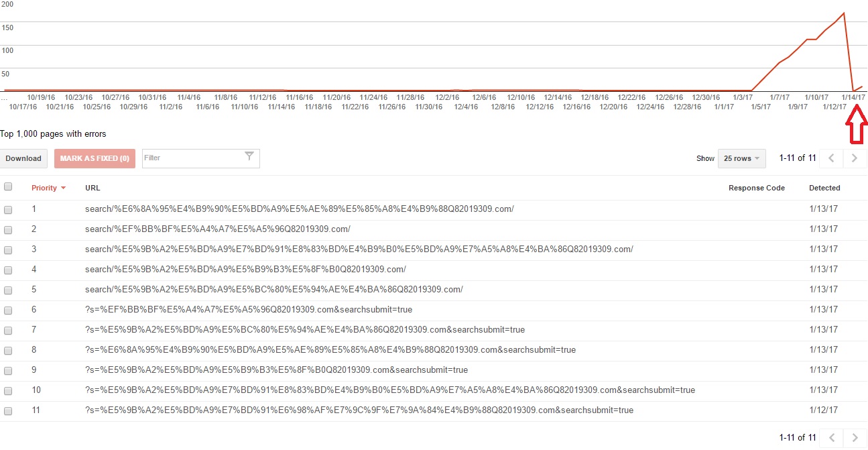Viewport: 868px width, 450px height.
Task: Open priority 3 search URL ending %BA%86Q82019309.com/
Action: point(359,249)
